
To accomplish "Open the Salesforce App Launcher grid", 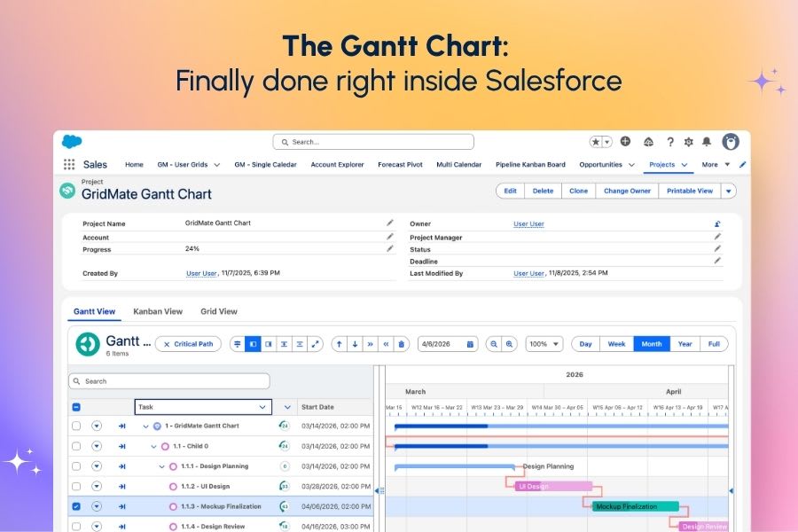I will 69,164.
